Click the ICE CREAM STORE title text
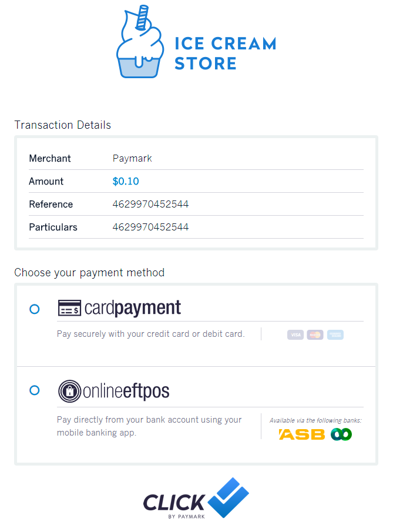 226,53
